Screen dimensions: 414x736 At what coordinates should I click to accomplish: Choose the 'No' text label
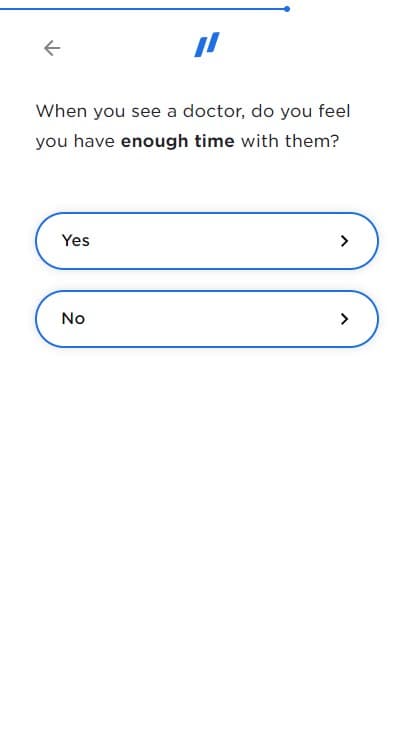click(73, 318)
